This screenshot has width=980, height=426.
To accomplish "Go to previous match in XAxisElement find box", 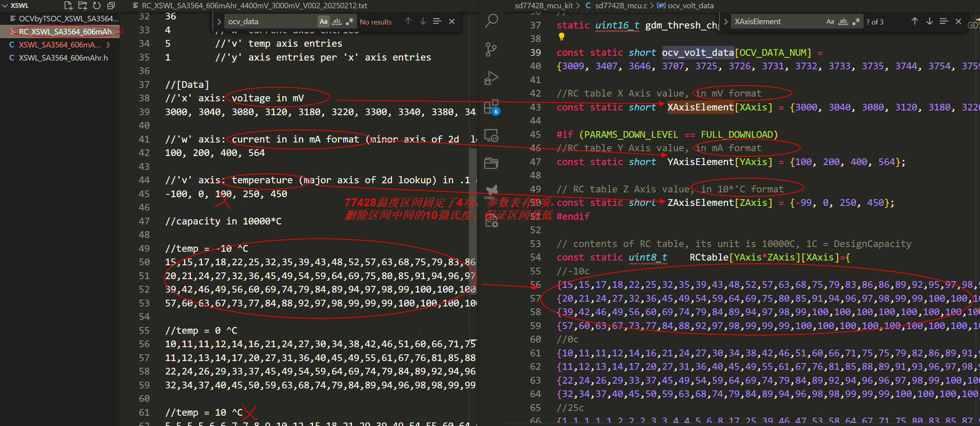I will (915, 21).
